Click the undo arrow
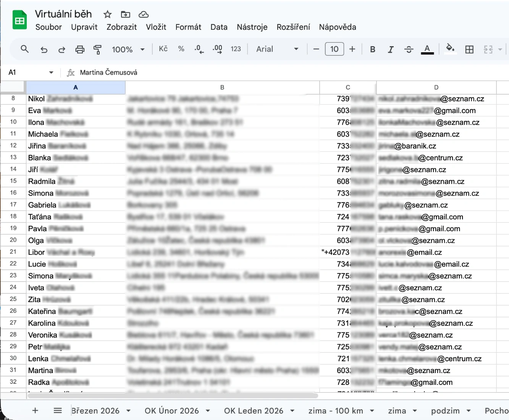509x420 pixels. coord(44,49)
